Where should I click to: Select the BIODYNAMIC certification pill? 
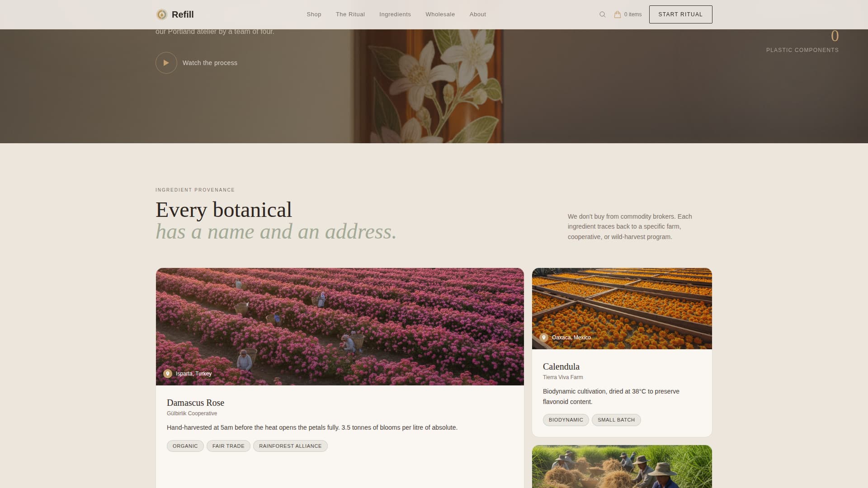click(566, 420)
